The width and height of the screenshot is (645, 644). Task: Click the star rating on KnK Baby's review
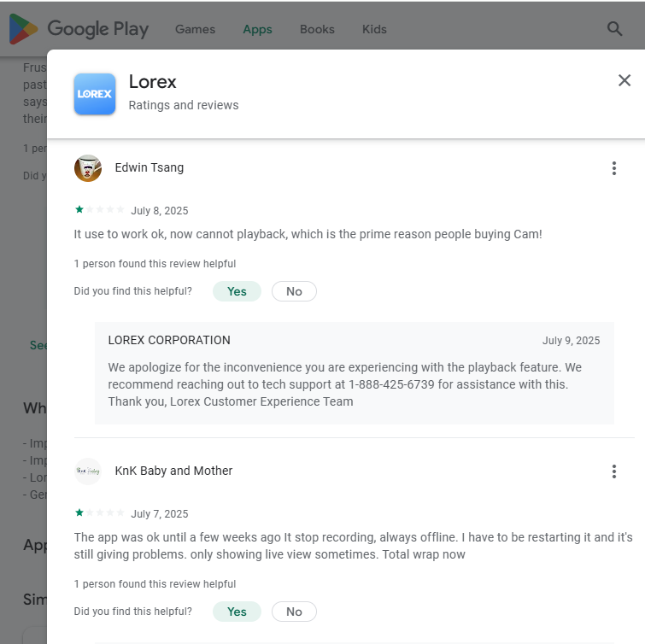[100, 512]
